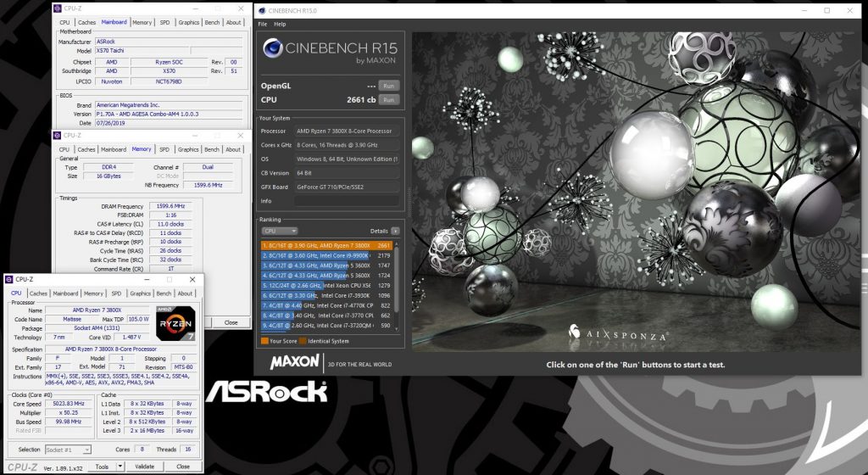Image resolution: width=868 pixels, height=475 pixels.
Task: Select the Core i7-4770K 822 ranking row
Action: [x=326, y=305]
